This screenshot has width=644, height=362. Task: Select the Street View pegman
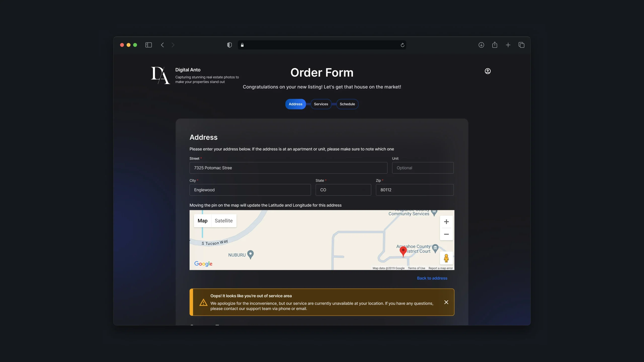coord(446,258)
